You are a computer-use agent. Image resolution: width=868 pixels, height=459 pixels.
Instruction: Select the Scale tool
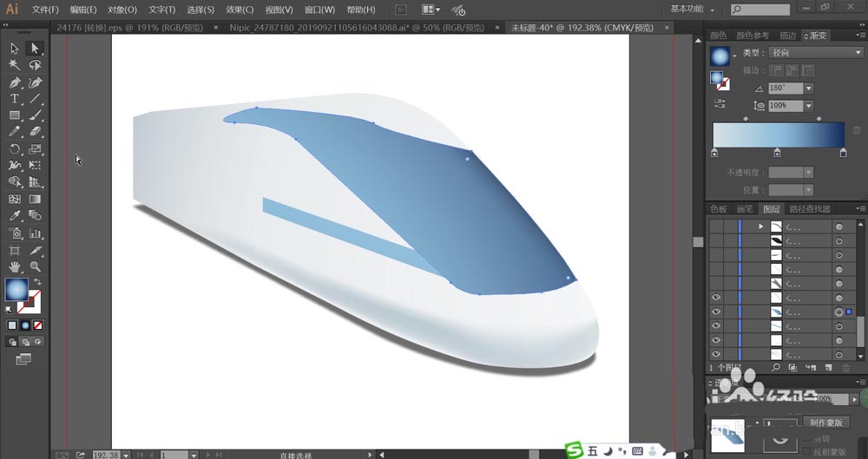35,149
